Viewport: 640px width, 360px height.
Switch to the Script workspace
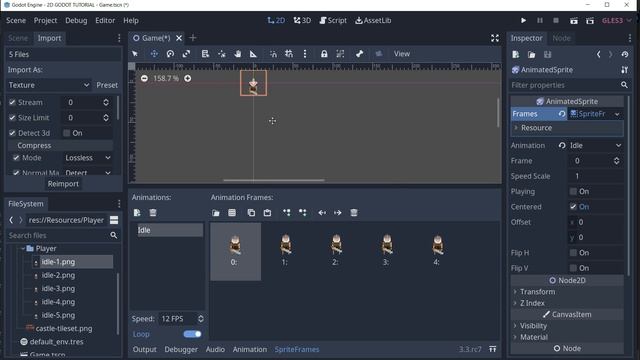coord(333,20)
